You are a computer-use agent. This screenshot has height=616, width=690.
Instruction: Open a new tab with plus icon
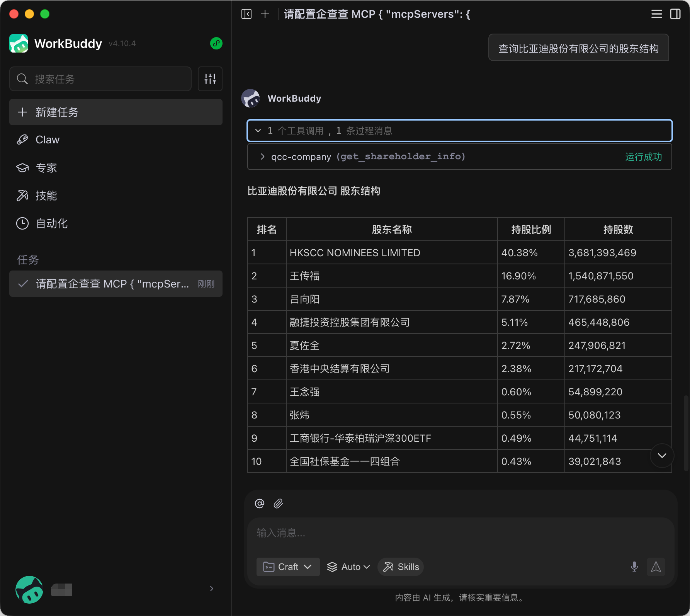click(x=265, y=14)
